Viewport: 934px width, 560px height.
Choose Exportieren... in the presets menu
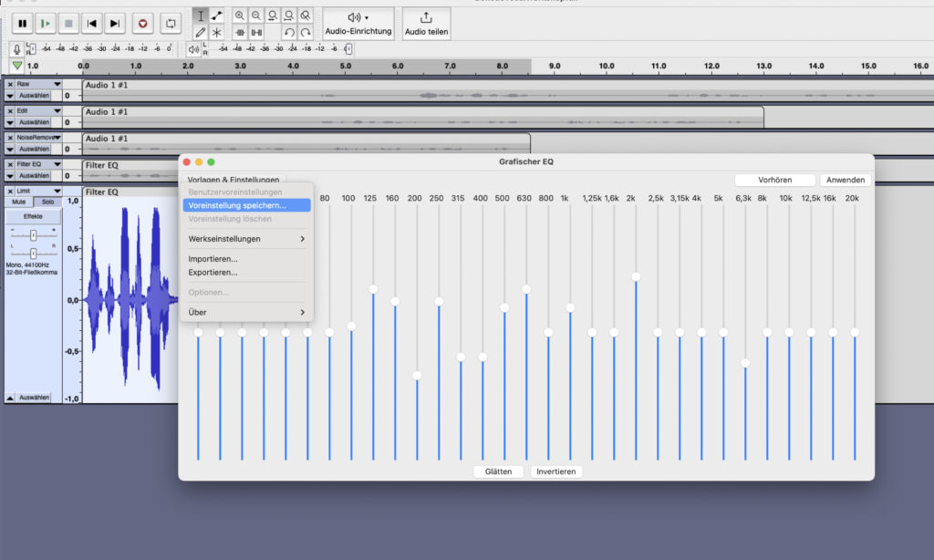[213, 273]
